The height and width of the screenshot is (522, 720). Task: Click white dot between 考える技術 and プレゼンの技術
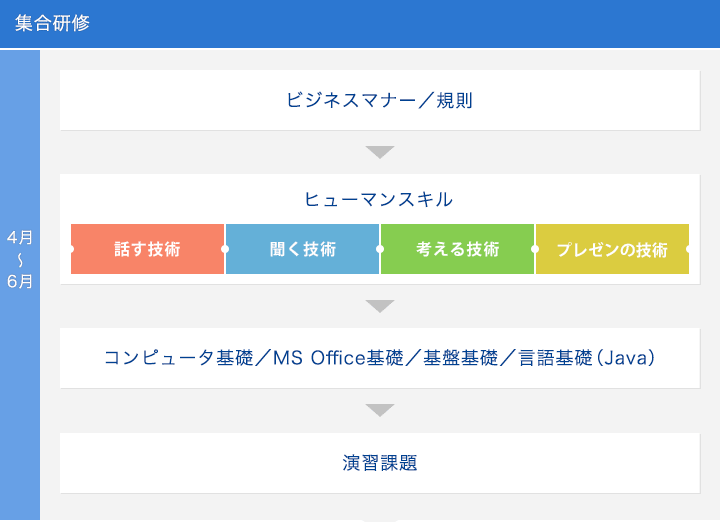[x=535, y=249]
